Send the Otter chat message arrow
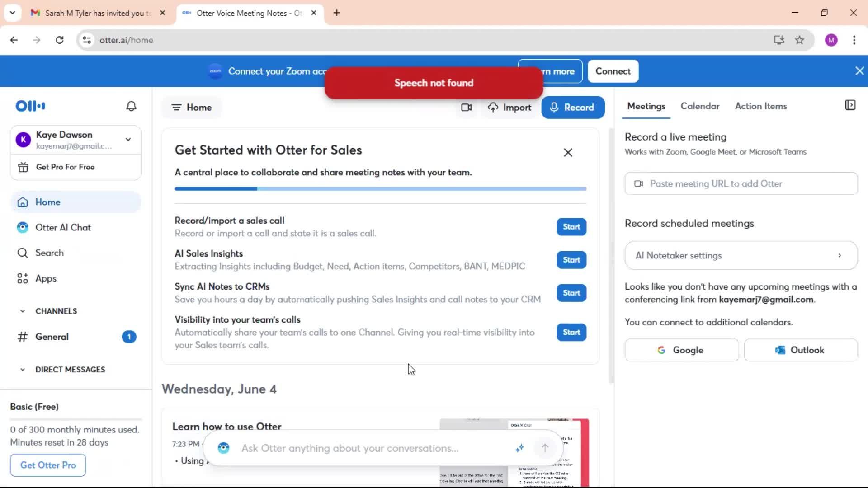This screenshot has width=868, height=488. [x=545, y=448]
